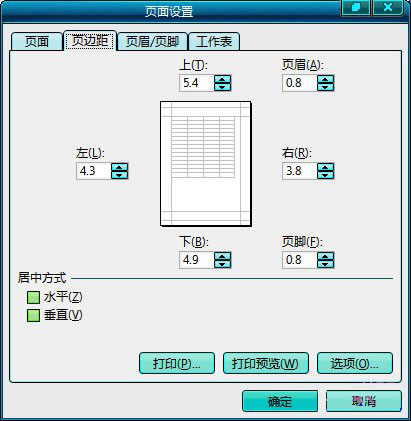Viewport: 411px width, 421px height.
Task: Open the 选项(O)... options button
Action: [x=355, y=363]
